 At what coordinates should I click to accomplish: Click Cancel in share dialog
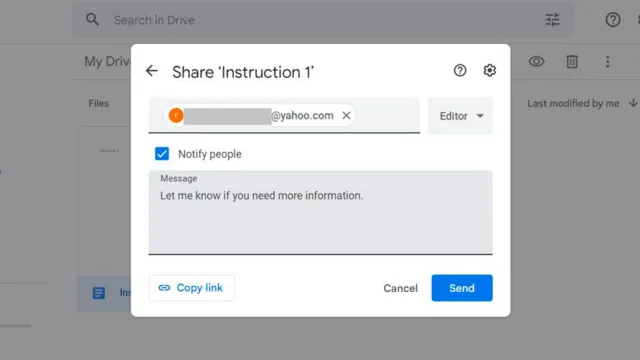click(400, 288)
